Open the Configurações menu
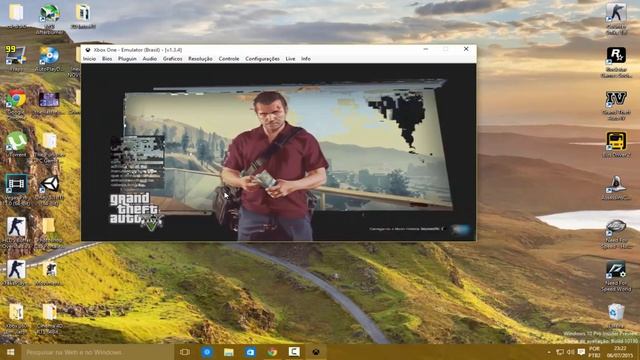The height and width of the screenshot is (360, 640). point(262,59)
